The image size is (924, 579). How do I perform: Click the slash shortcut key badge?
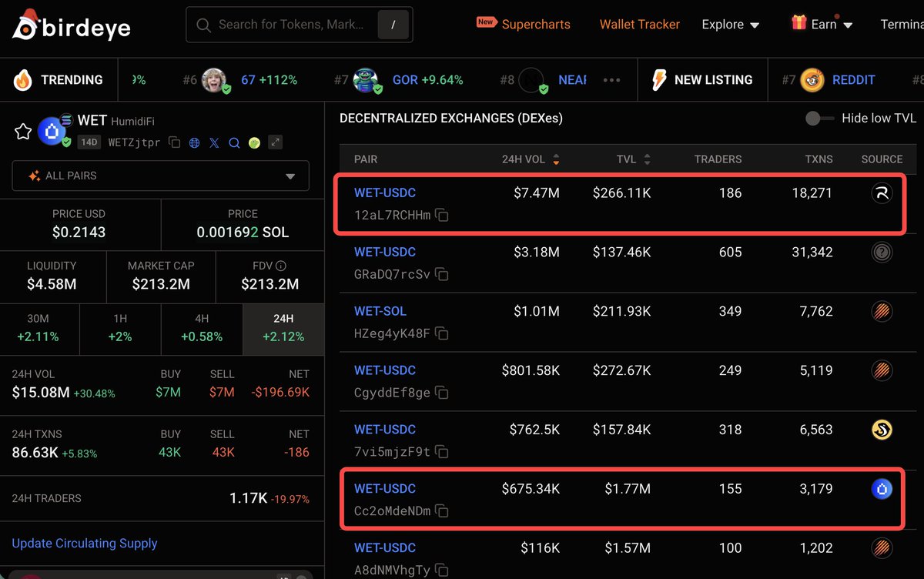tap(393, 25)
